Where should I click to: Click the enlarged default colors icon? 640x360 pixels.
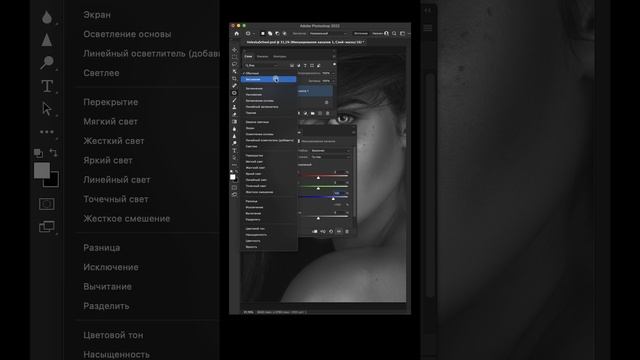(x=38, y=153)
